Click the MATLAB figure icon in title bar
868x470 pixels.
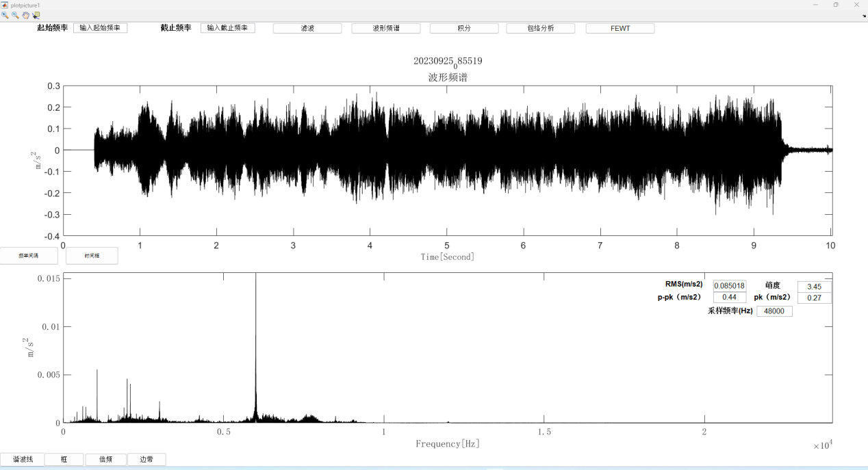tap(5, 5)
